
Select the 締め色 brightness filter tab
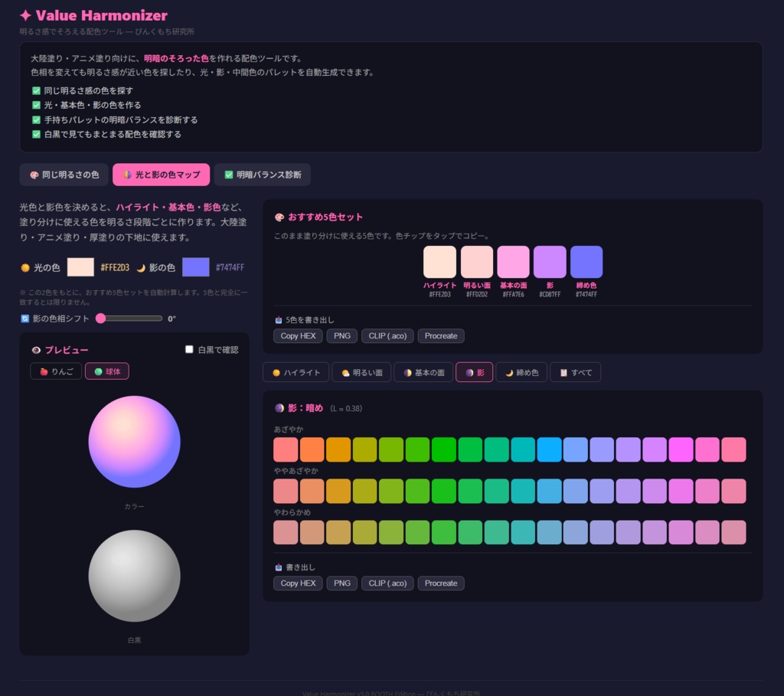[521, 372]
